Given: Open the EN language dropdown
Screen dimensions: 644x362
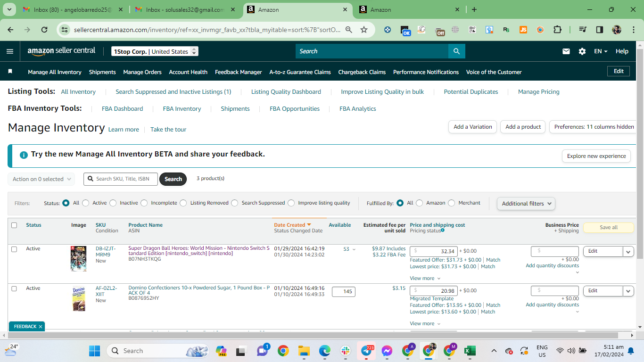Looking at the screenshot, I should pyautogui.click(x=601, y=51).
